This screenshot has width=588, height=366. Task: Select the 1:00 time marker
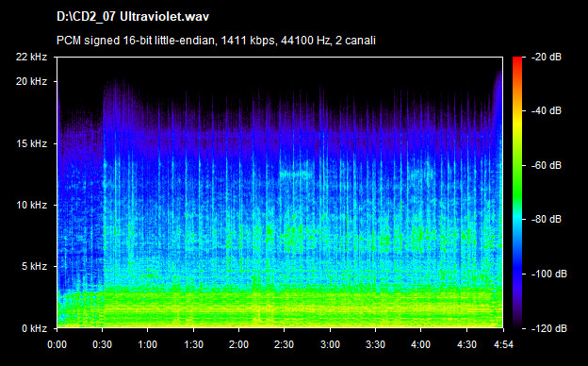[148, 344]
